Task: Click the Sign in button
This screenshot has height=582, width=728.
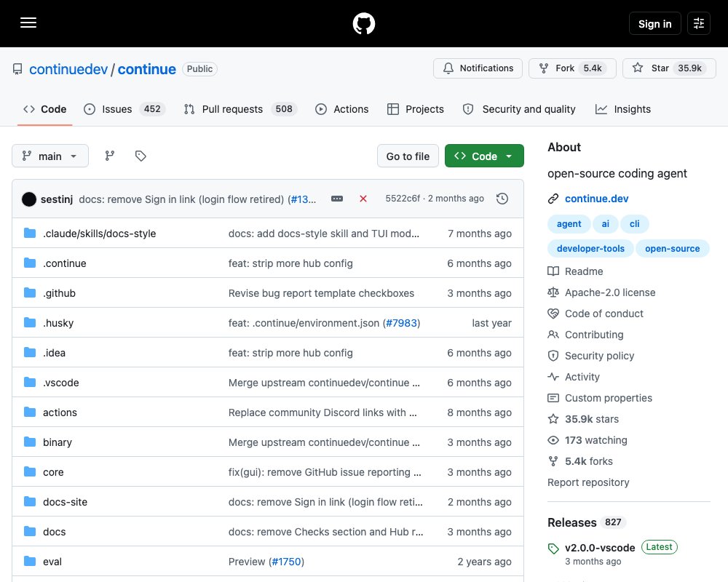Action: tap(654, 24)
